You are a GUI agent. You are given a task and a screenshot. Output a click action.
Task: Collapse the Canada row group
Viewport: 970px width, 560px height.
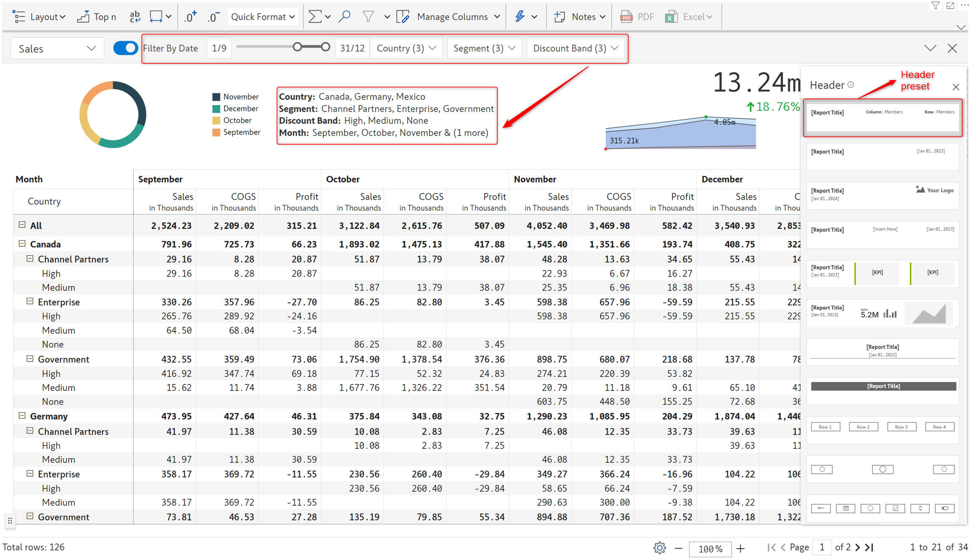pyautogui.click(x=22, y=244)
